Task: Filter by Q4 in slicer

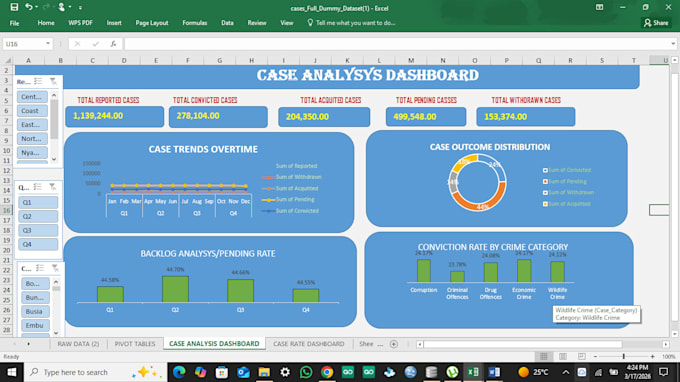Action: coord(38,244)
